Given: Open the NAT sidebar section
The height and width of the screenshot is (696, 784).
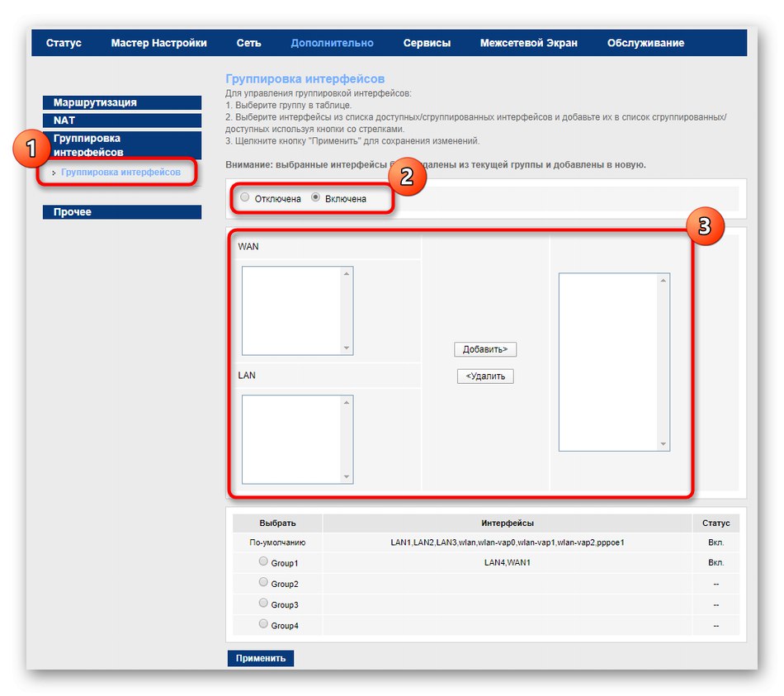Looking at the screenshot, I should 122,121.
